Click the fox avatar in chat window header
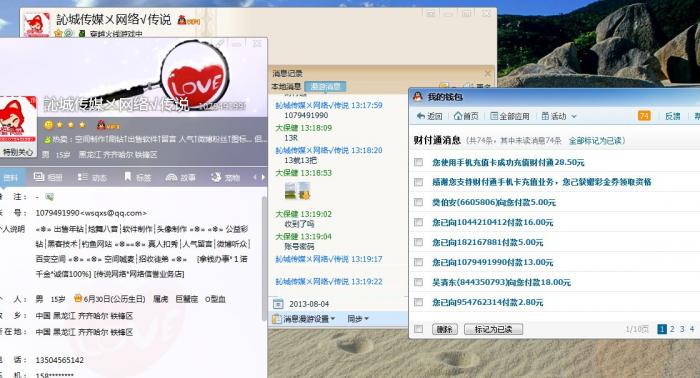 coord(37,25)
